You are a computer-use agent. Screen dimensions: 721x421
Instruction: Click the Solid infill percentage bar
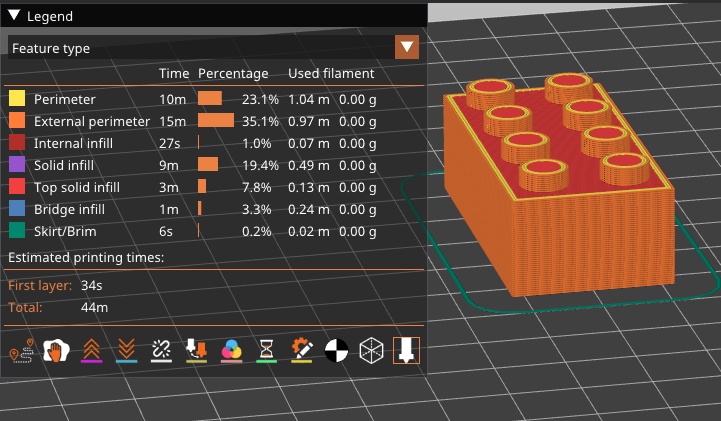[208, 165]
